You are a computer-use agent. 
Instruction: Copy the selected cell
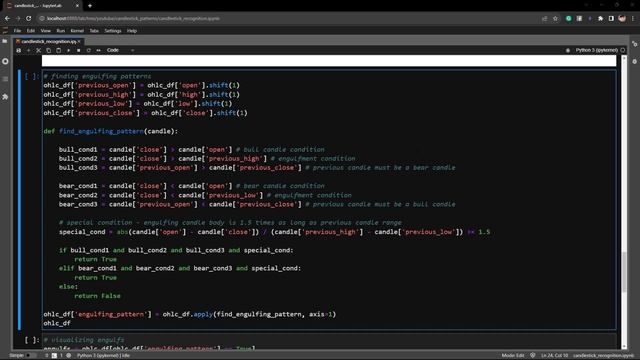click(x=49, y=50)
